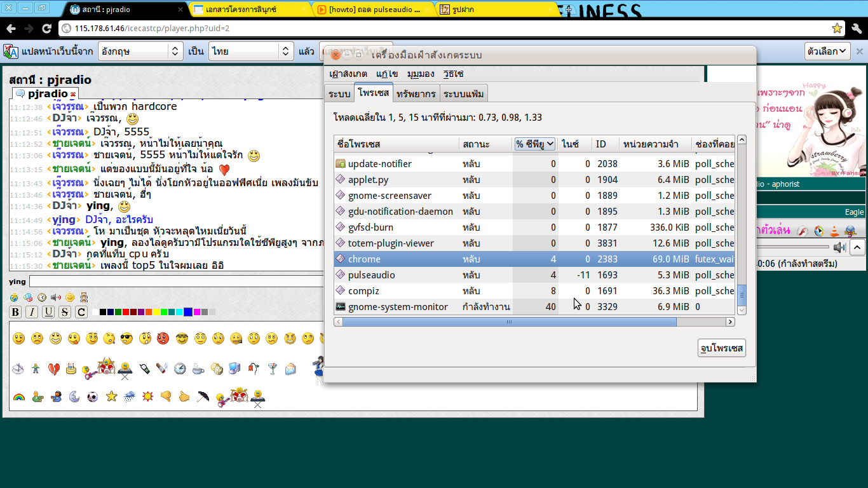The height and width of the screenshot is (488, 868).
Task: Expand the radio player chevron button
Action: coord(857,247)
